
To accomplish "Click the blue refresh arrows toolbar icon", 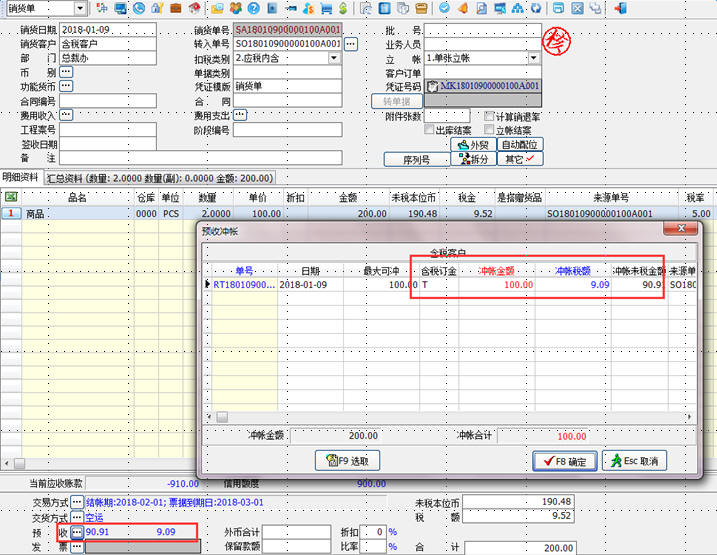I will [x=536, y=8].
